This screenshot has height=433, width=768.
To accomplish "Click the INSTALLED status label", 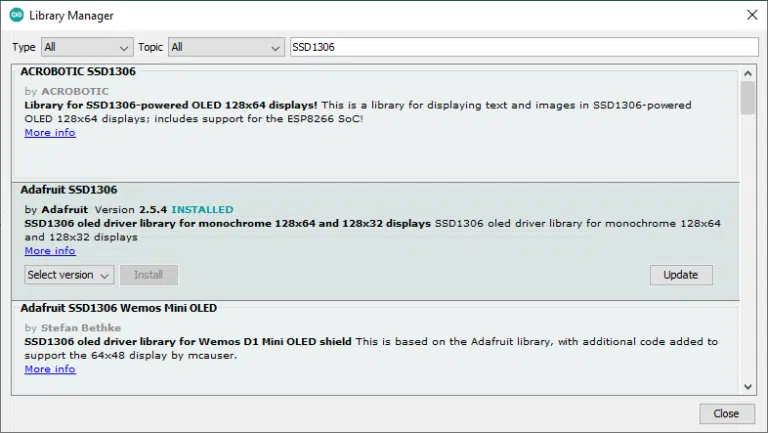I will 202,210.
